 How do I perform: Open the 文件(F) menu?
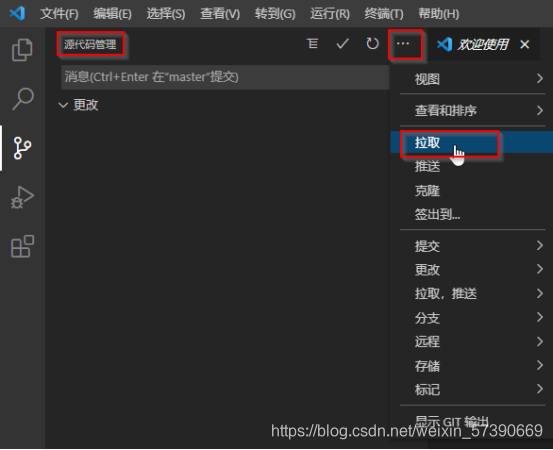coord(59,14)
